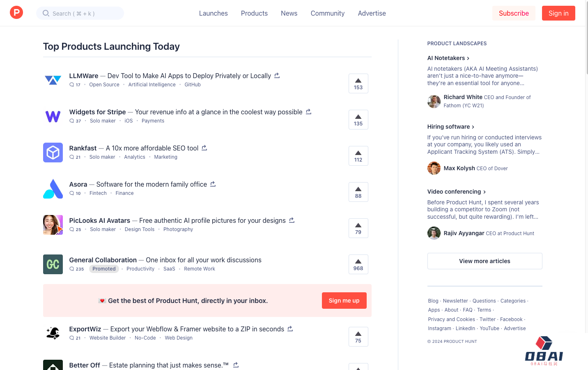Click View more articles

pyautogui.click(x=485, y=261)
